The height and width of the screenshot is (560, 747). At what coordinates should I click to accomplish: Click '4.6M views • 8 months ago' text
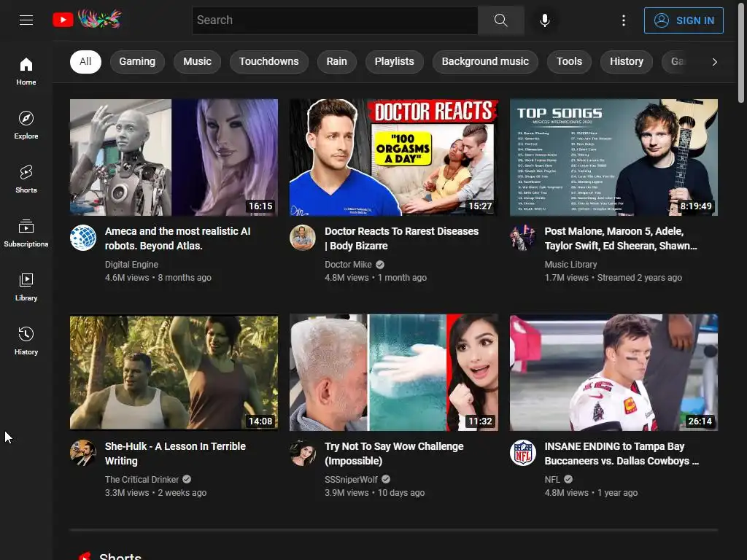click(158, 278)
